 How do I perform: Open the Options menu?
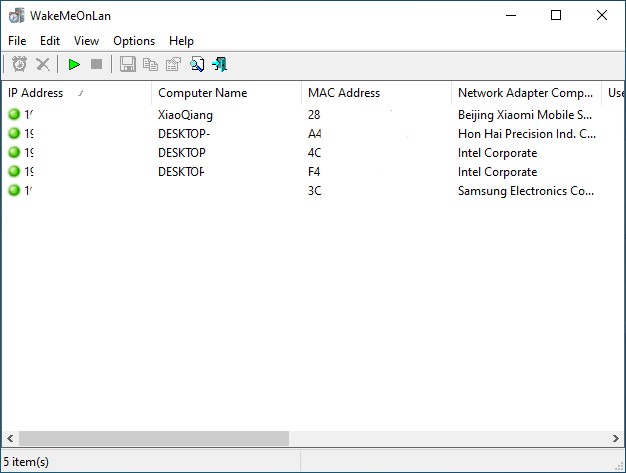point(134,41)
